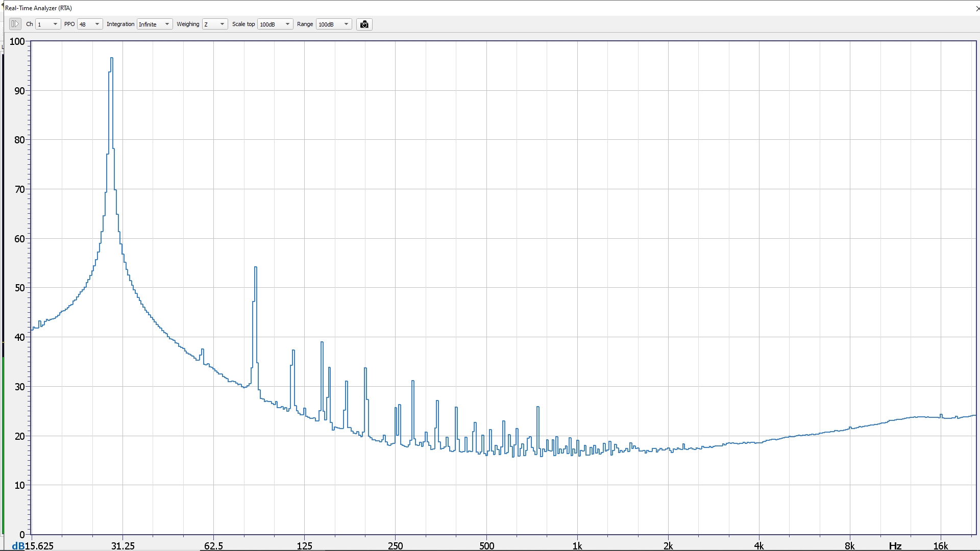
Task: Open the Integration dropdown set to Infinite
Action: coord(155,24)
